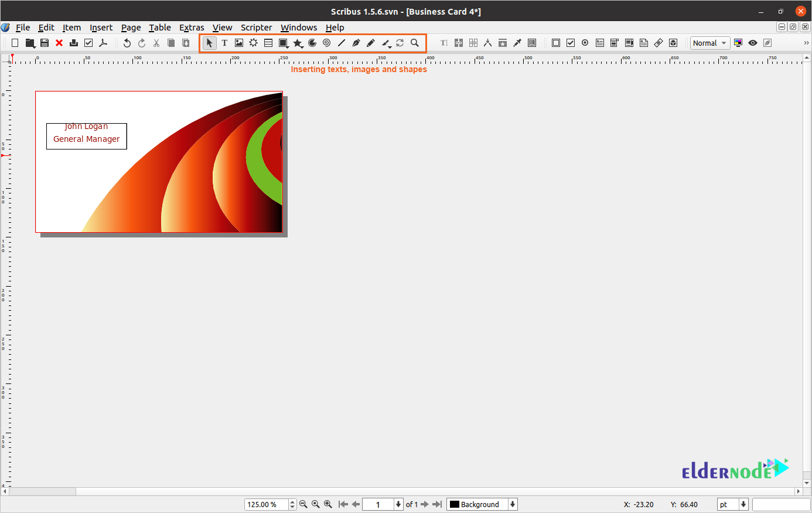Viewport: 812px width, 513px height.
Task: Create a new document with the New icon
Action: (15, 43)
